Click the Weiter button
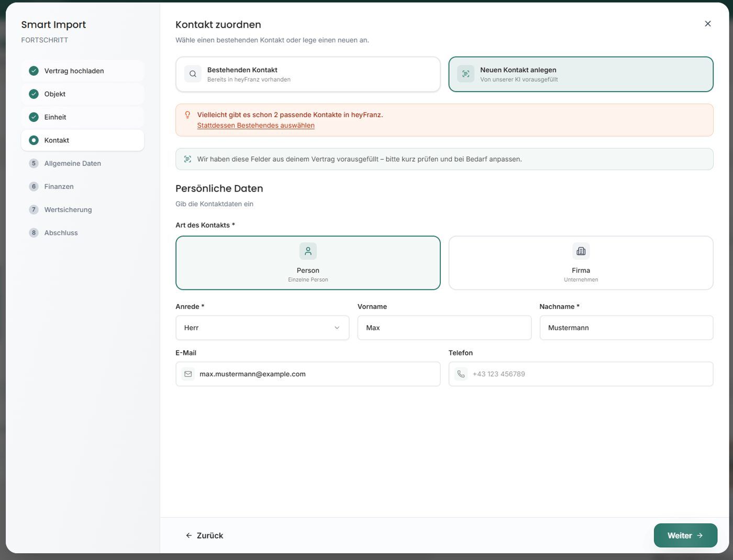733x560 pixels. (x=685, y=535)
